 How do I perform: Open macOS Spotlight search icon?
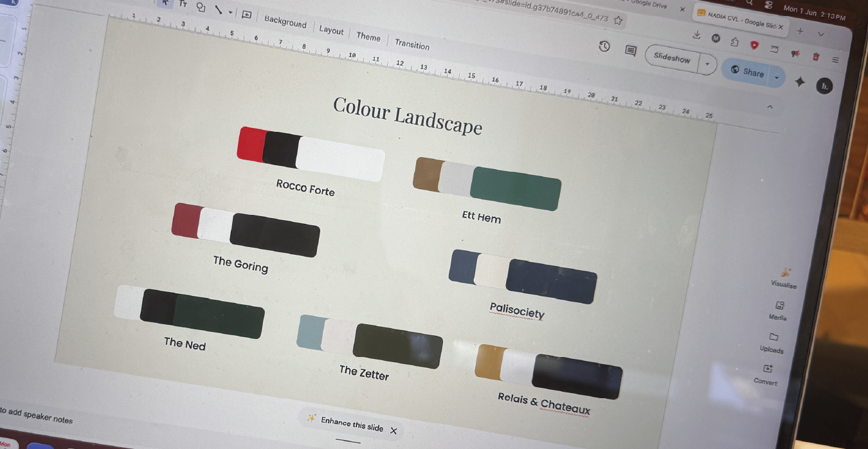coord(750,2)
